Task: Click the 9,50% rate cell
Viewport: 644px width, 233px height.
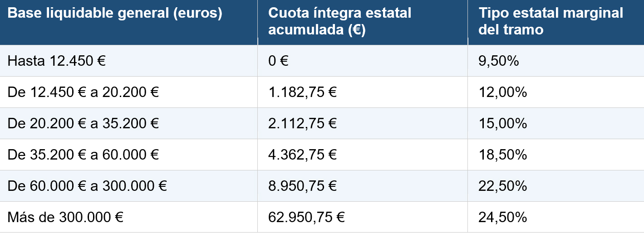Action: point(498,61)
